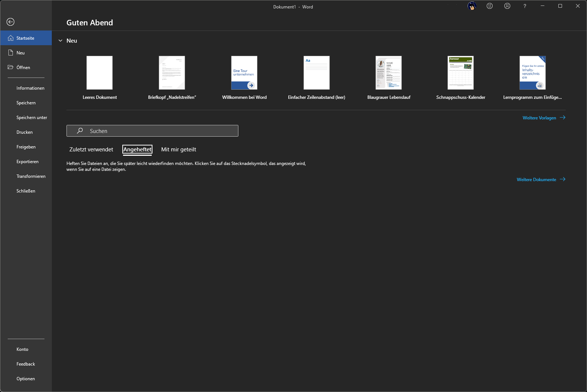Open Lernprogramm zum Einfügen template
Screen dimensions: 587x392
pos(533,78)
